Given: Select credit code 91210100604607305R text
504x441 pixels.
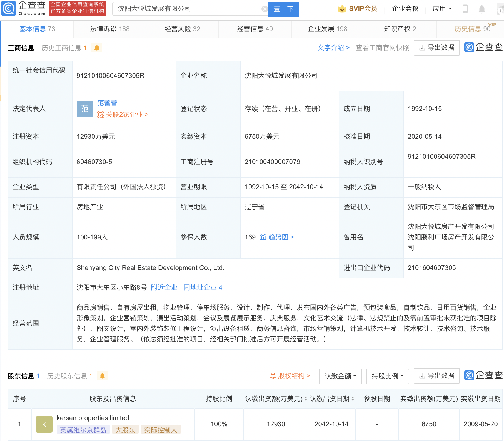Looking at the screenshot, I should tap(110, 76).
